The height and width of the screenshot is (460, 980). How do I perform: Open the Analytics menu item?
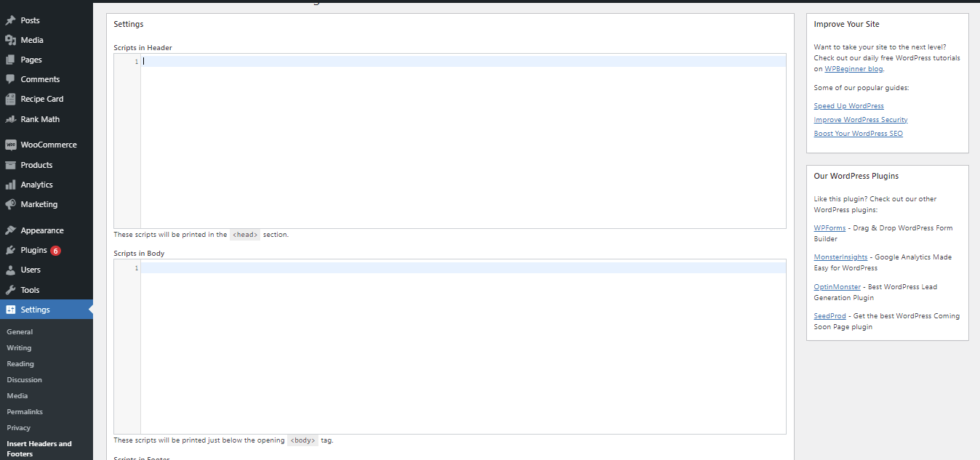(36, 185)
